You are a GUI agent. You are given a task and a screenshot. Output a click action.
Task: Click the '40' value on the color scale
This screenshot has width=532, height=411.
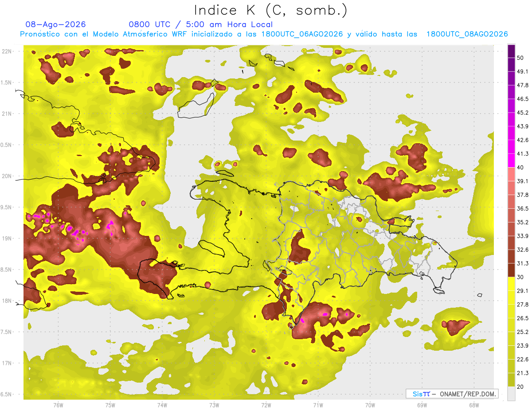pyautogui.click(x=521, y=168)
